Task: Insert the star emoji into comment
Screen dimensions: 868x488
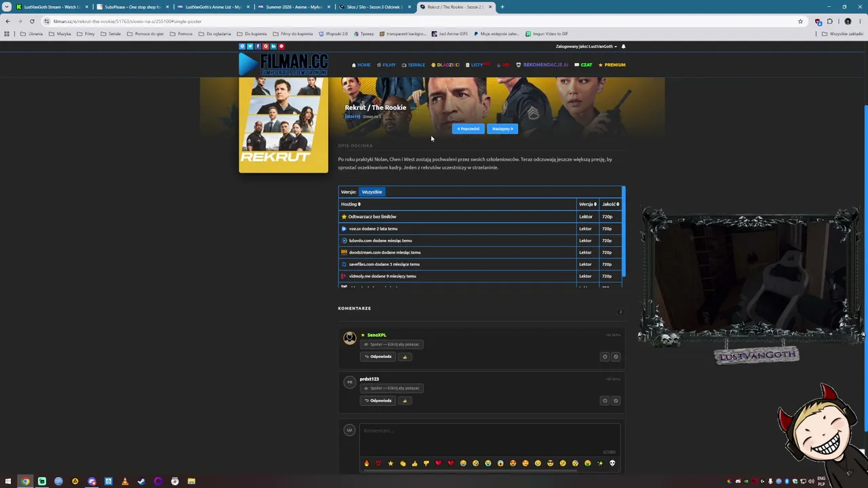Action: tap(391, 464)
